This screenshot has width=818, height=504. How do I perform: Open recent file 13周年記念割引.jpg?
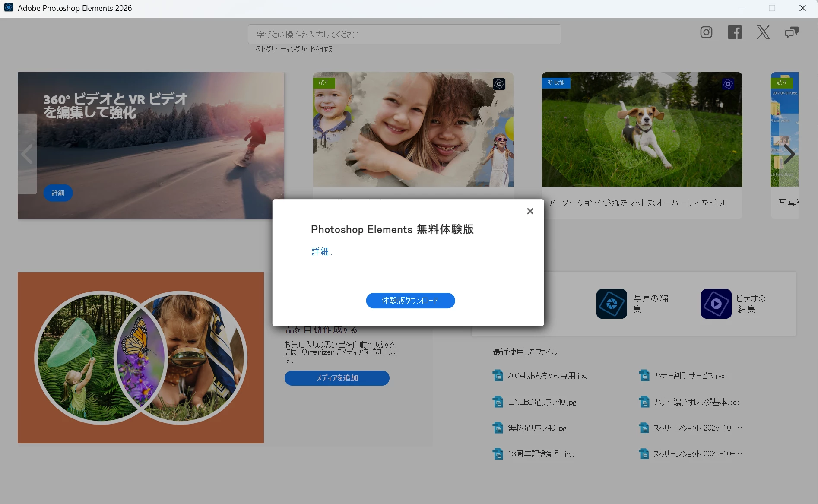coord(541,454)
